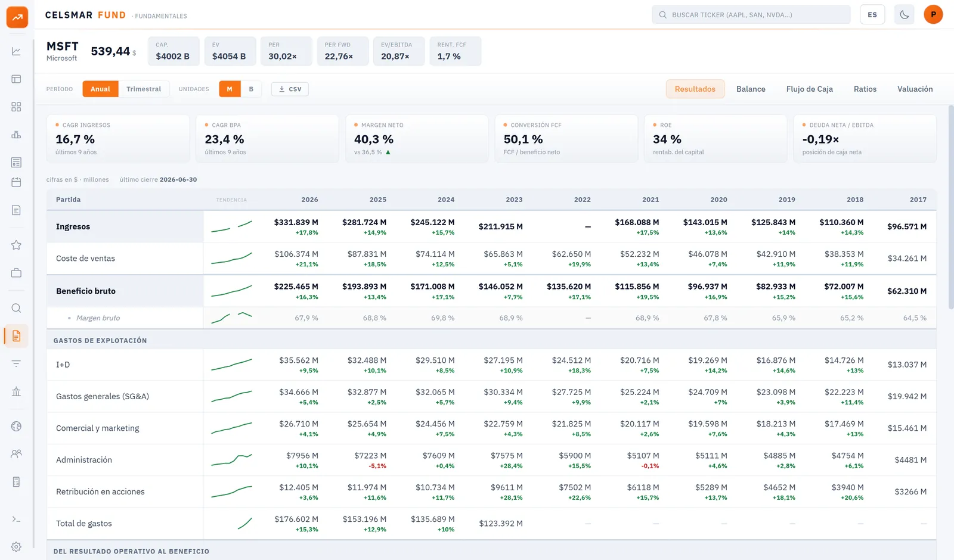Open the newspaper sidebar icon

point(16,162)
